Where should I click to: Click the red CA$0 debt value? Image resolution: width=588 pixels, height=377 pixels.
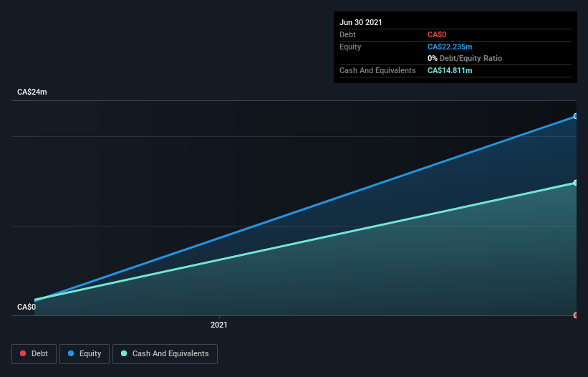[437, 35]
